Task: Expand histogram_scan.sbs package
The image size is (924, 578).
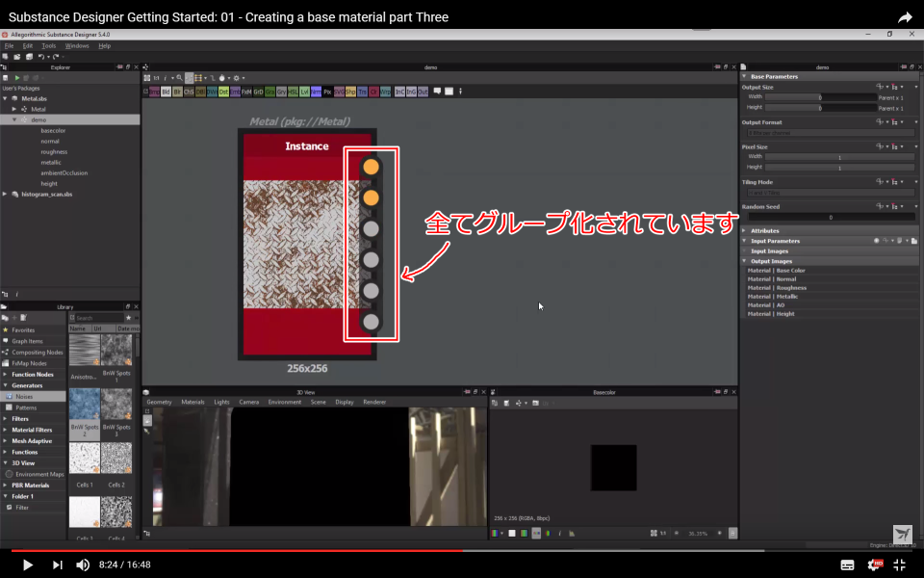Action: coord(6,194)
